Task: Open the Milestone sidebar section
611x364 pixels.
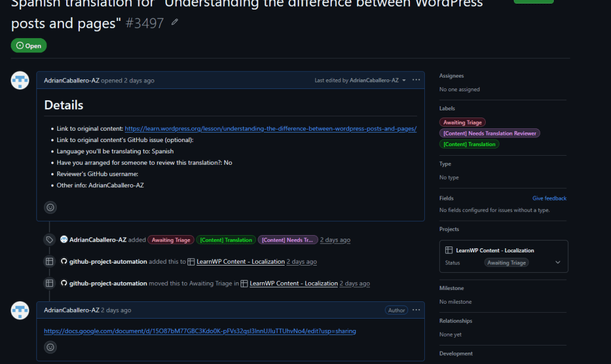Action: click(451, 288)
